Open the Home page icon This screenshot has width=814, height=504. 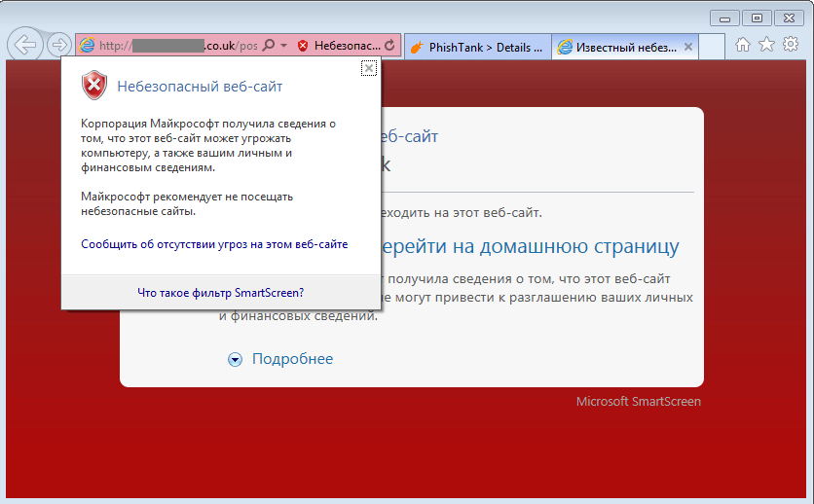(x=743, y=45)
